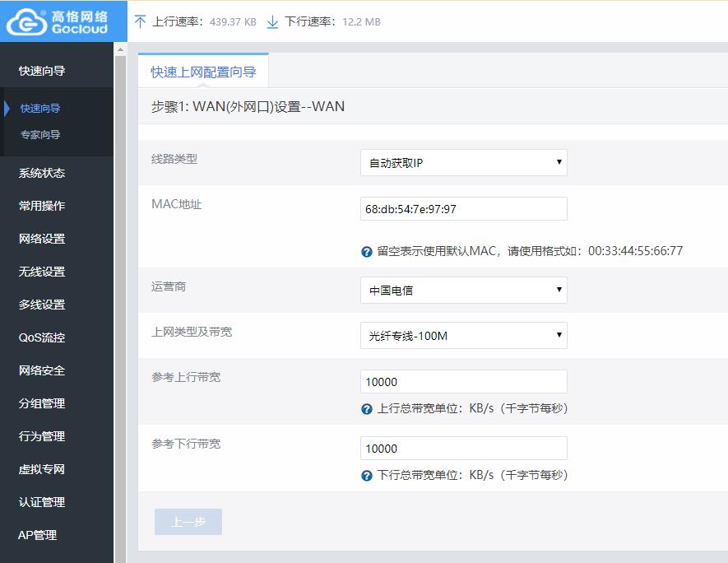This screenshot has width=728, height=563.
Task: Click the 下行速率 12.2 MB value
Action: (361, 22)
